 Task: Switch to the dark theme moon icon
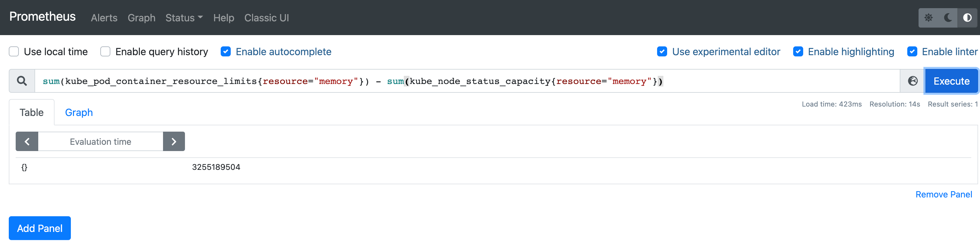(x=948, y=18)
